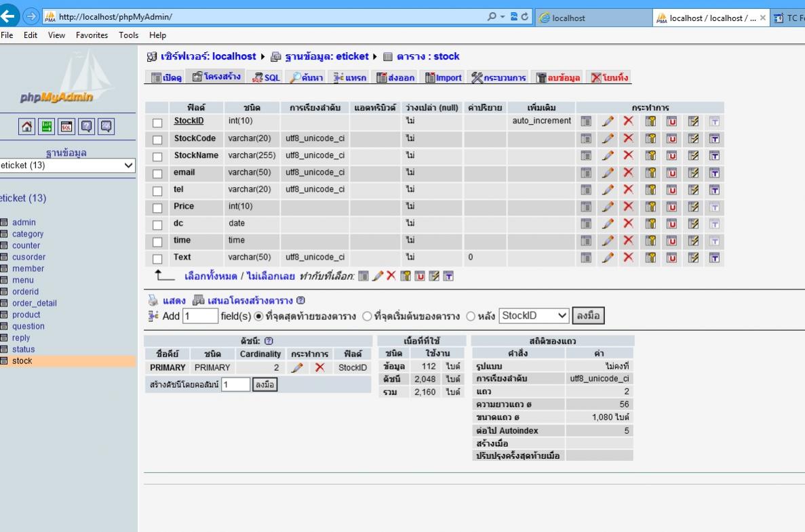Click the Add field(s) number input
The height and width of the screenshot is (532, 805).
pos(200,316)
